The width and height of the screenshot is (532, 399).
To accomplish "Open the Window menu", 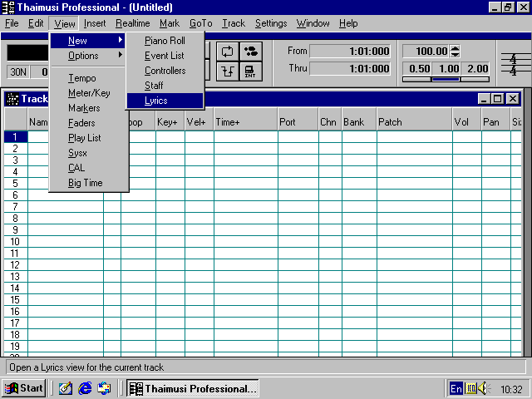I will (313, 23).
